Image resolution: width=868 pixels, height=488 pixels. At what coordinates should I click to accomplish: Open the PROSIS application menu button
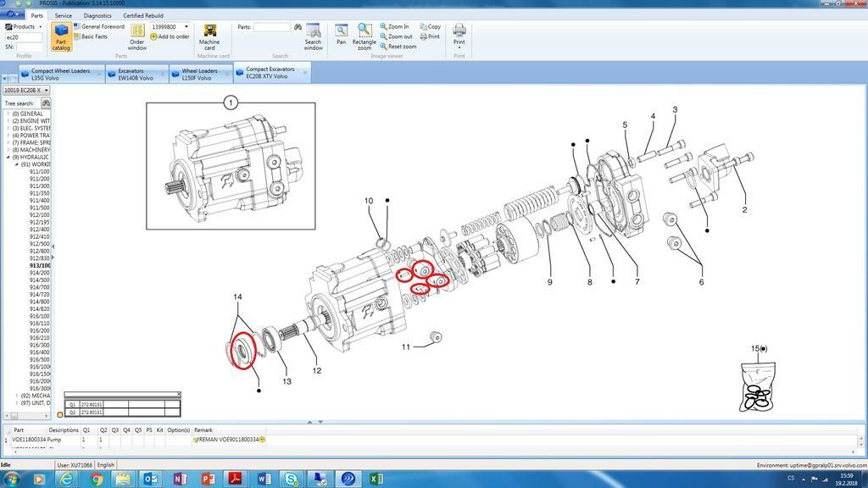point(12,14)
